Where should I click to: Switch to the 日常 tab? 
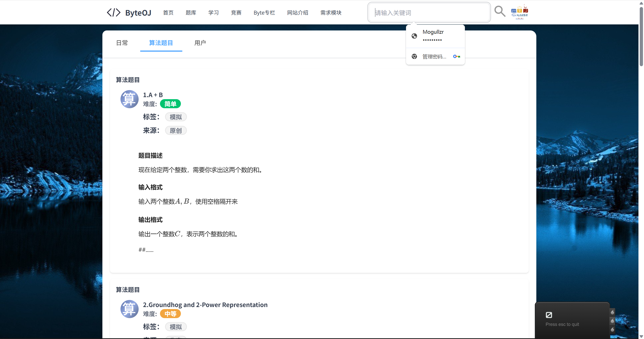coord(122,43)
